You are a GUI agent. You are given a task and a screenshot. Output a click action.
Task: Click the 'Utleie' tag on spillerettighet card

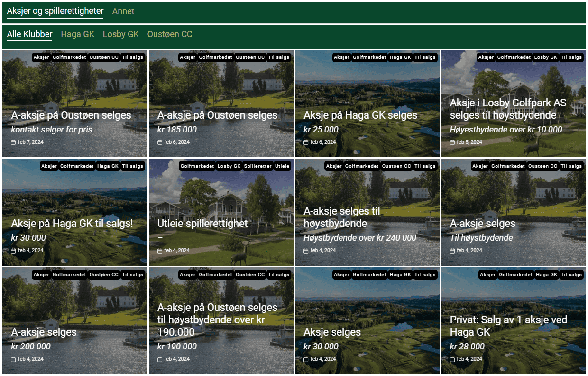[282, 166]
